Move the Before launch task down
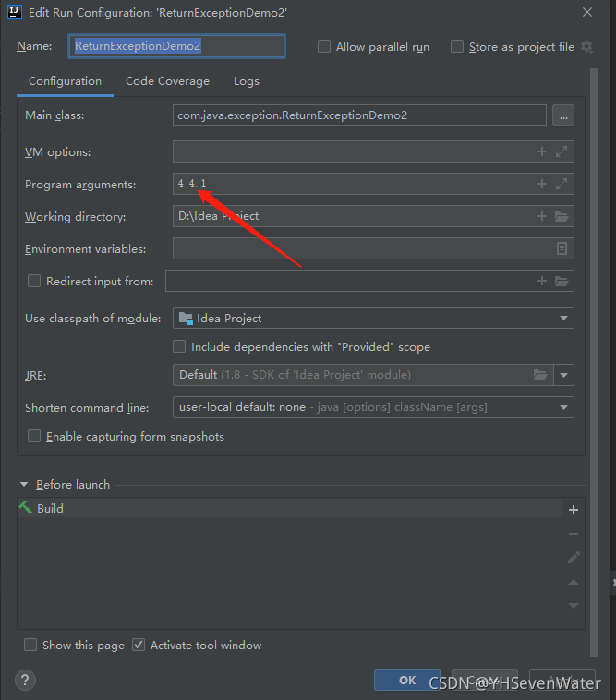Viewport: 616px width, 700px height. click(574, 606)
